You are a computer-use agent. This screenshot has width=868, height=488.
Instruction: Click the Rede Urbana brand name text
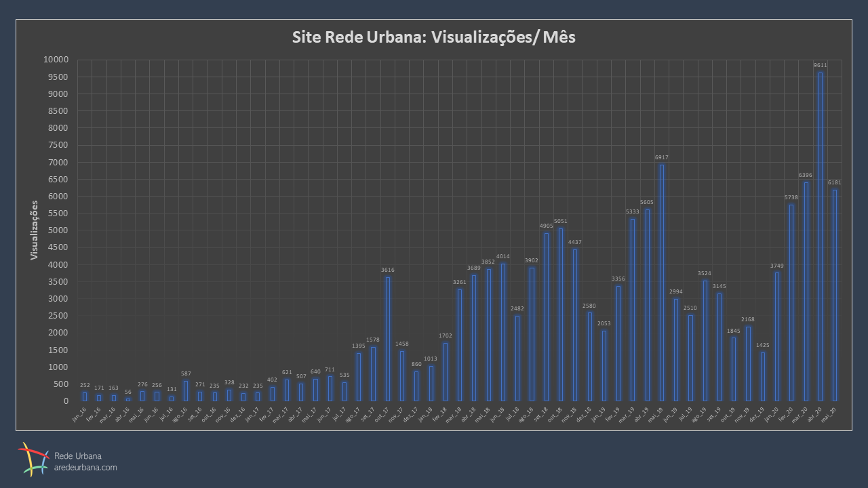[77, 456]
